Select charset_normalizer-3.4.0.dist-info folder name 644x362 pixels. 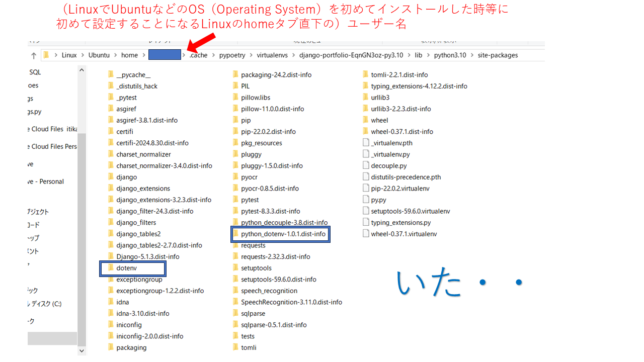[x=164, y=165]
